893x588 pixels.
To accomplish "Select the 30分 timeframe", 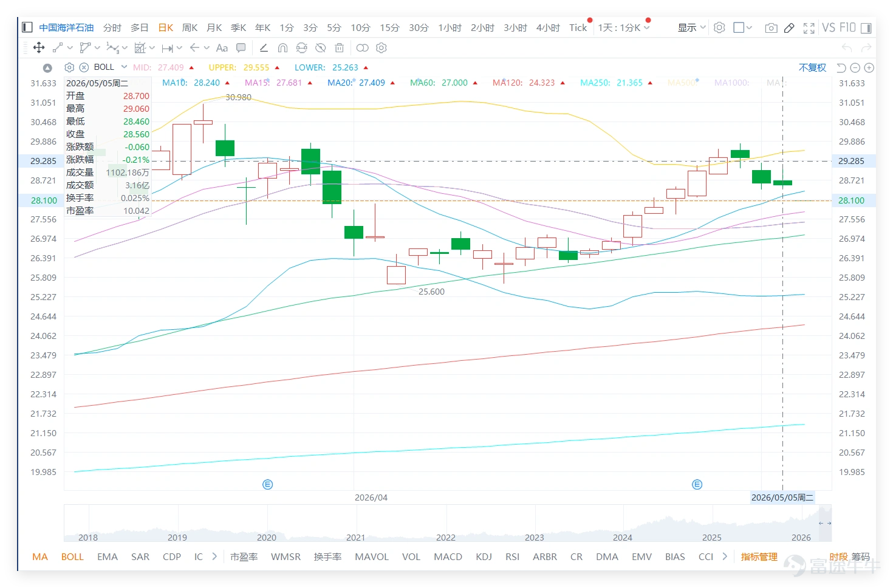I will click(419, 27).
